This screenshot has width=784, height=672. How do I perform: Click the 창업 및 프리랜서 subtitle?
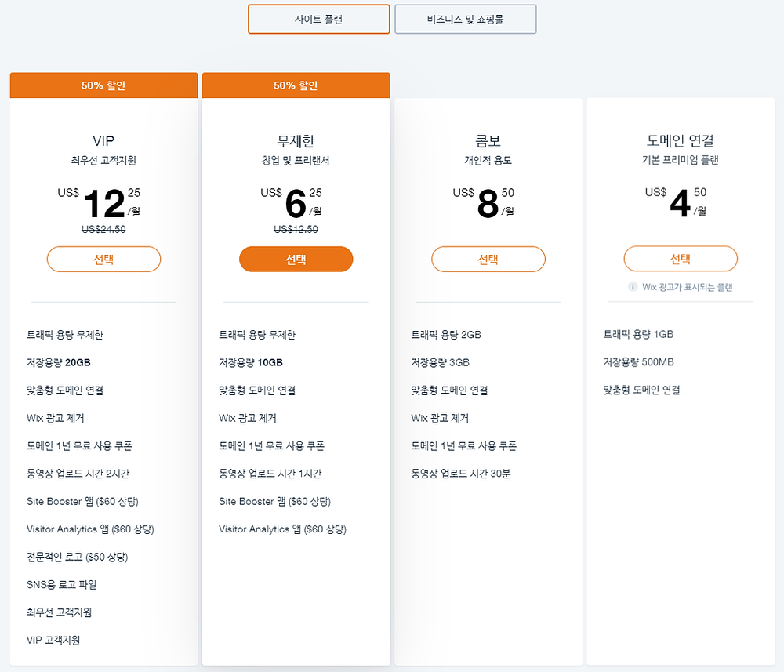point(296,161)
